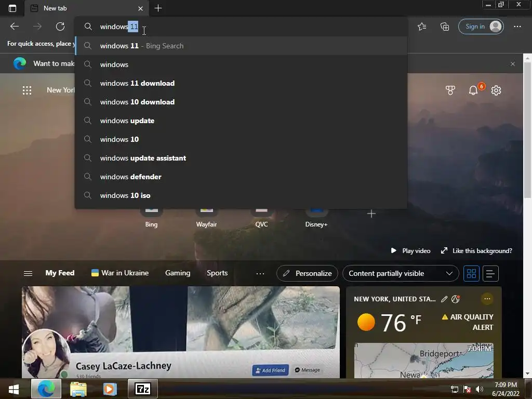Open the feed hamburger menu
Screen dimensions: 532x399
(x=28, y=273)
